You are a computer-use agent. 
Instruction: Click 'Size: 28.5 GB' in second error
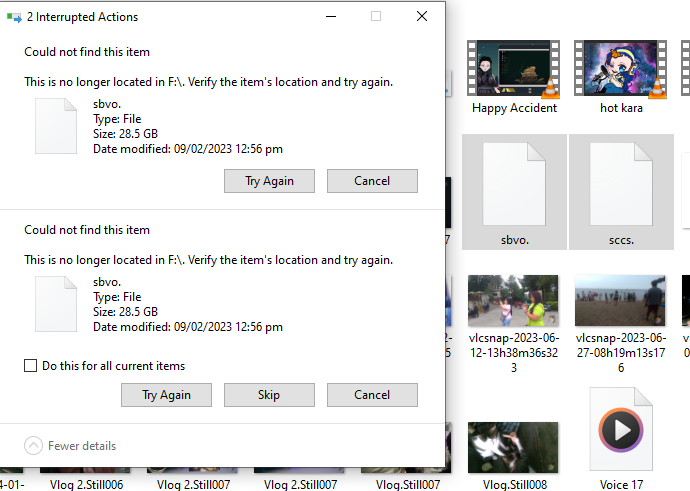click(125, 312)
